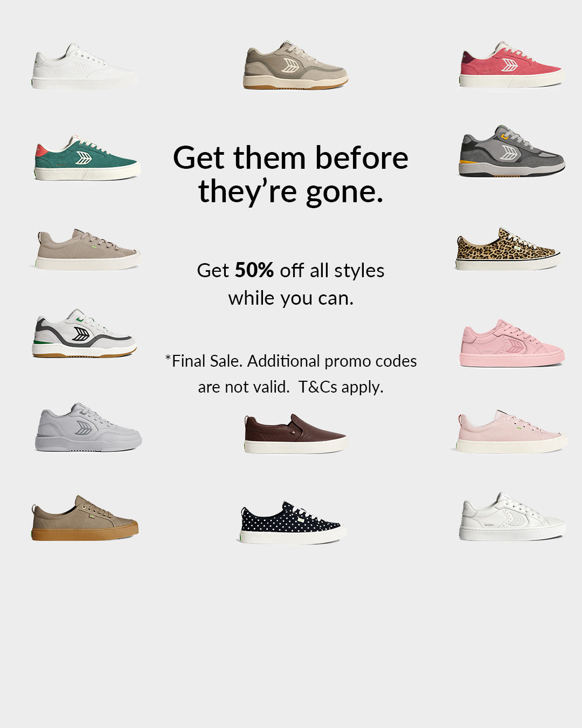This screenshot has width=582, height=728.
Task: Open the leopard print sneaker
Action: pyautogui.click(x=508, y=249)
